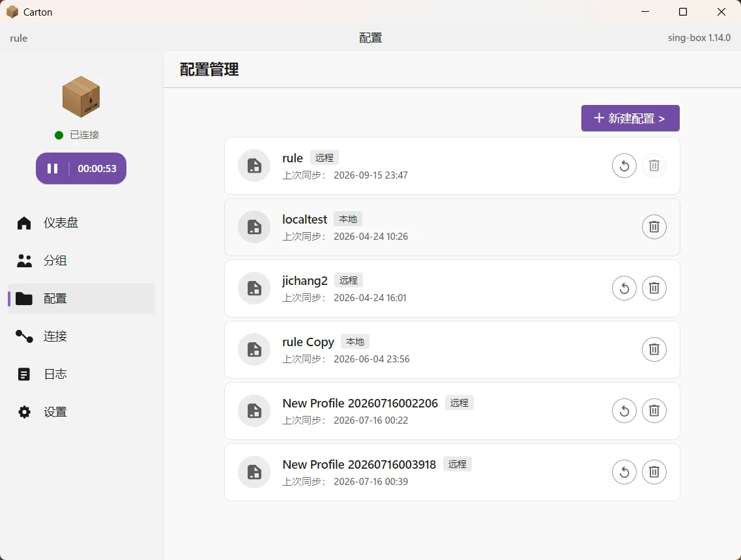
Task: Select the jichang2 profile name
Action: 305,281
